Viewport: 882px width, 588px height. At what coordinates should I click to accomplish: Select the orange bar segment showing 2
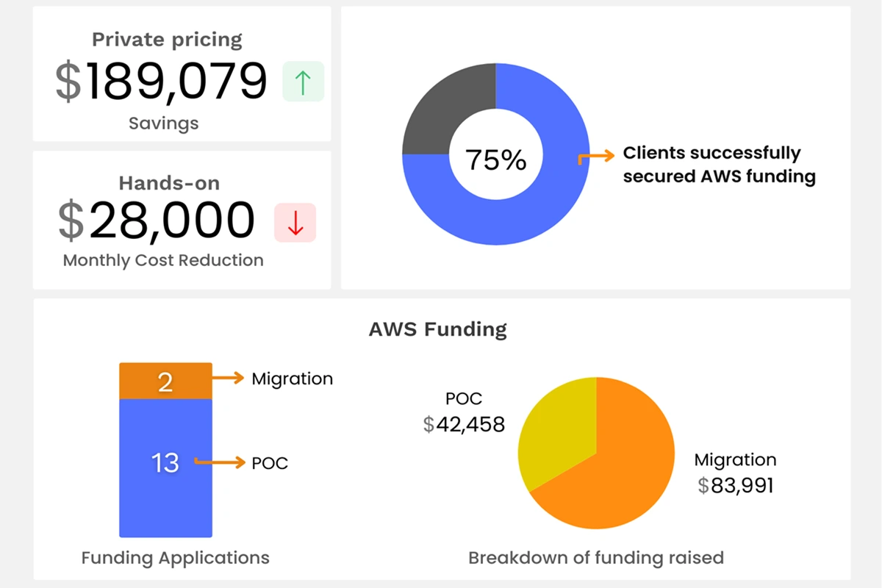tap(166, 381)
